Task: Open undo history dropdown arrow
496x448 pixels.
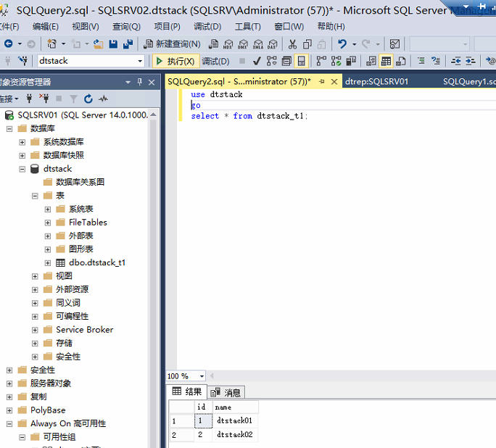Action: [355, 44]
